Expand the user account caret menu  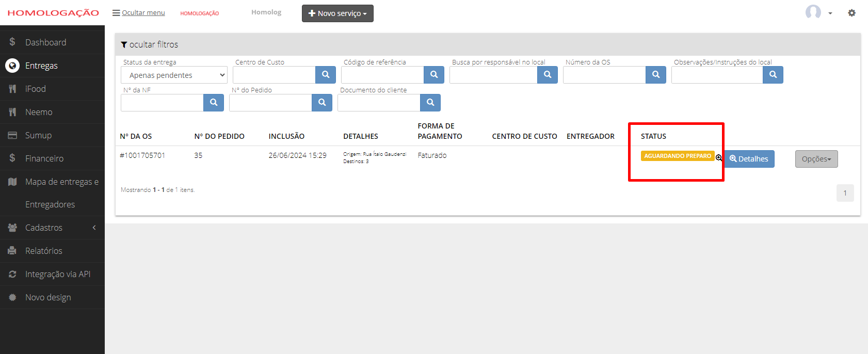[x=830, y=13]
